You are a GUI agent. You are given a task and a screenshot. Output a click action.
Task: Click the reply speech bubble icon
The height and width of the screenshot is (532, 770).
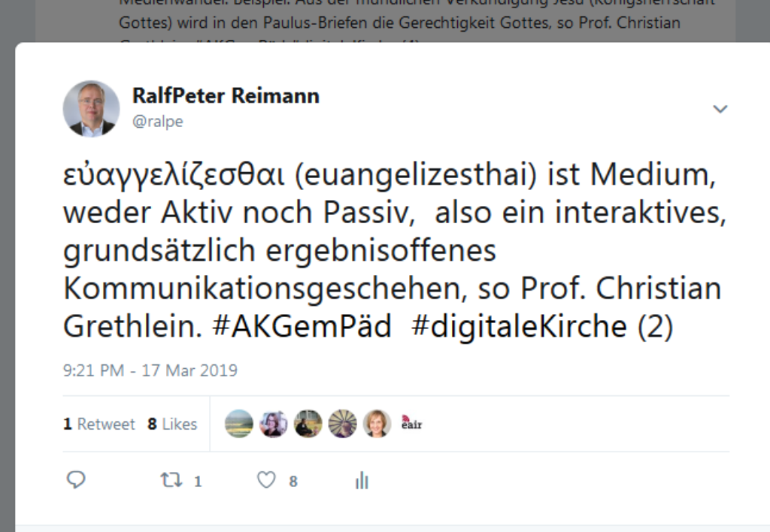(76, 479)
